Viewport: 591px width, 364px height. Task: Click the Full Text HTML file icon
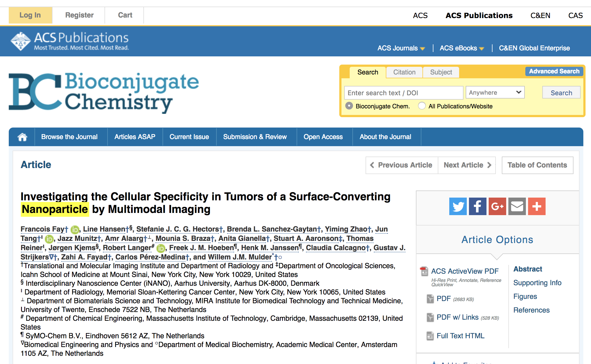430,336
